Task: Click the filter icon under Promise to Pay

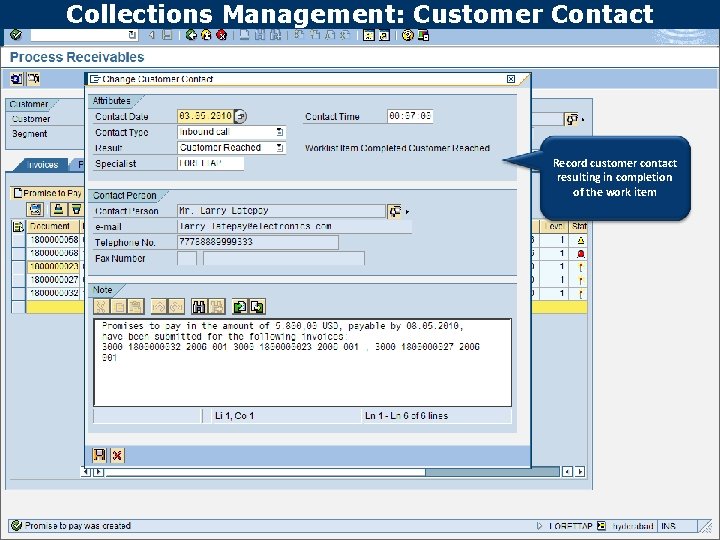Action: click(x=76, y=209)
